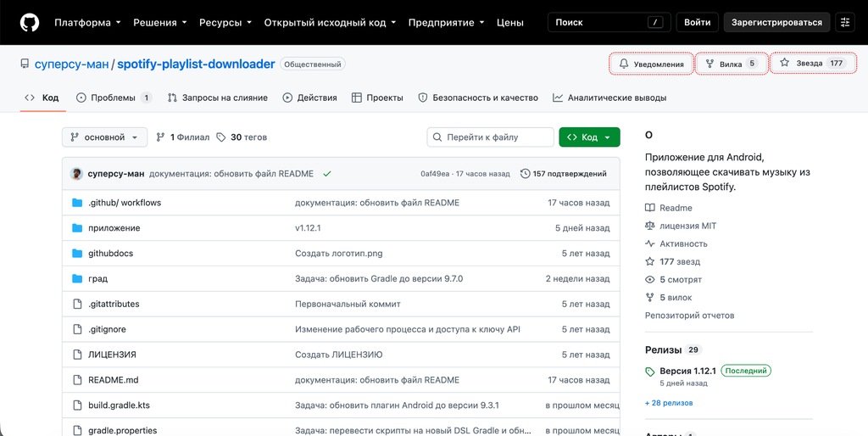
Task: Click the Перейти к файлу input
Action: 491,137
